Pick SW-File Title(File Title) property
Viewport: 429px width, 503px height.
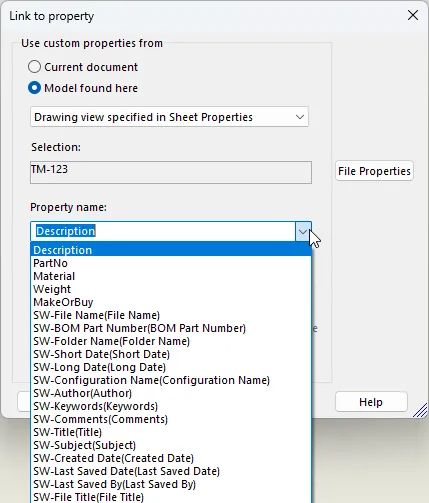(171, 497)
